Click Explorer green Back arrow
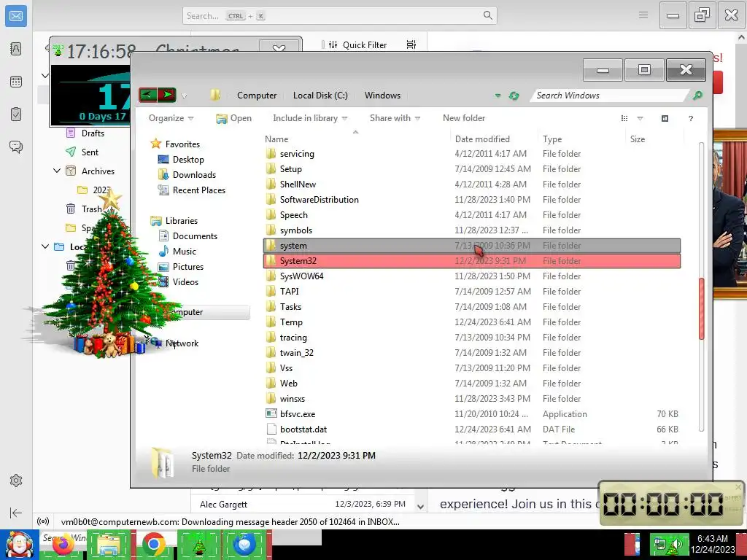 click(147, 95)
